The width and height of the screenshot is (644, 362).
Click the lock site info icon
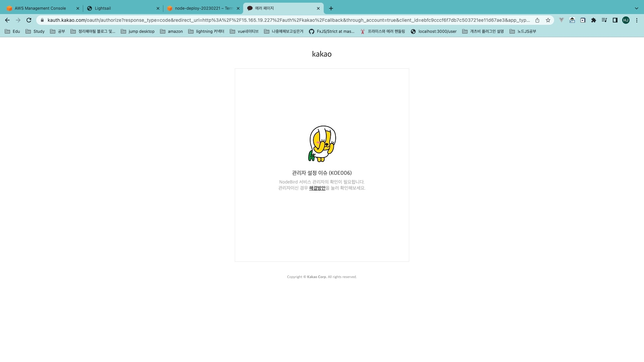click(x=42, y=20)
